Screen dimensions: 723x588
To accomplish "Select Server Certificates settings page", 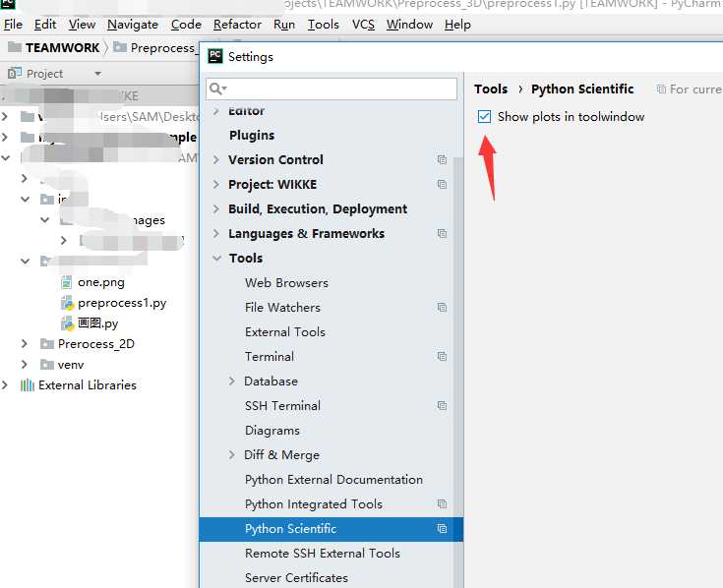I will 296,578.
